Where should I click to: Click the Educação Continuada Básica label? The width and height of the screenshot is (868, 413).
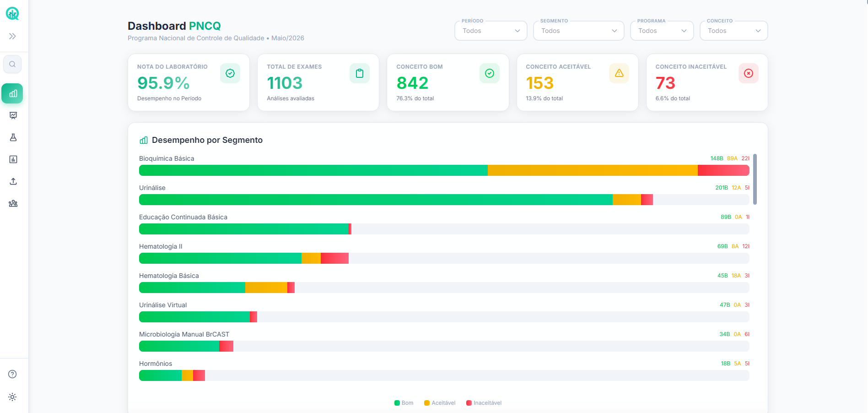coord(183,217)
